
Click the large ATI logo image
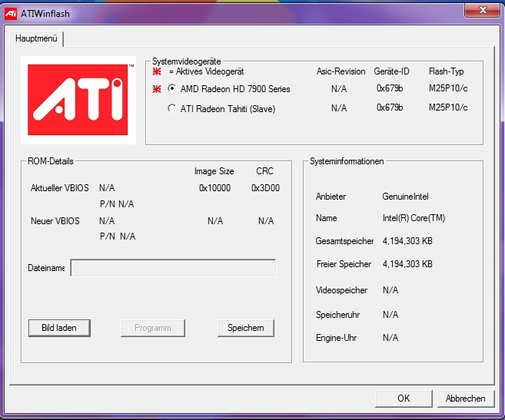78,100
